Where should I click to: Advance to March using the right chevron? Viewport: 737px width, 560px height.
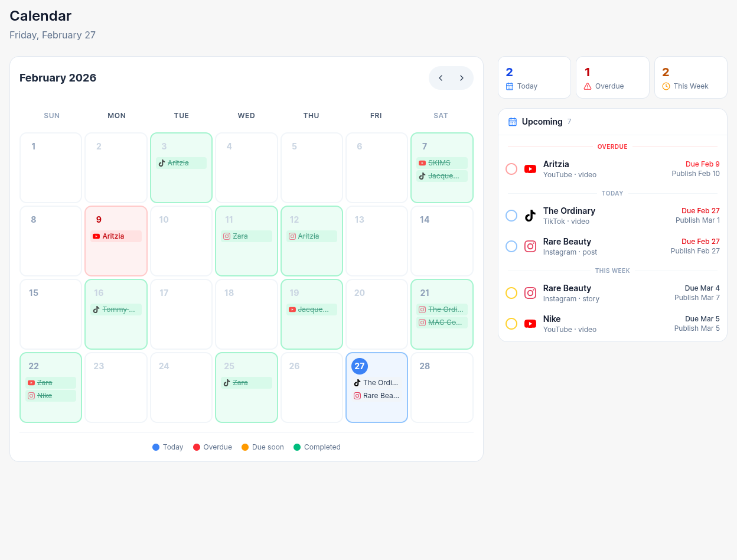[461, 77]
